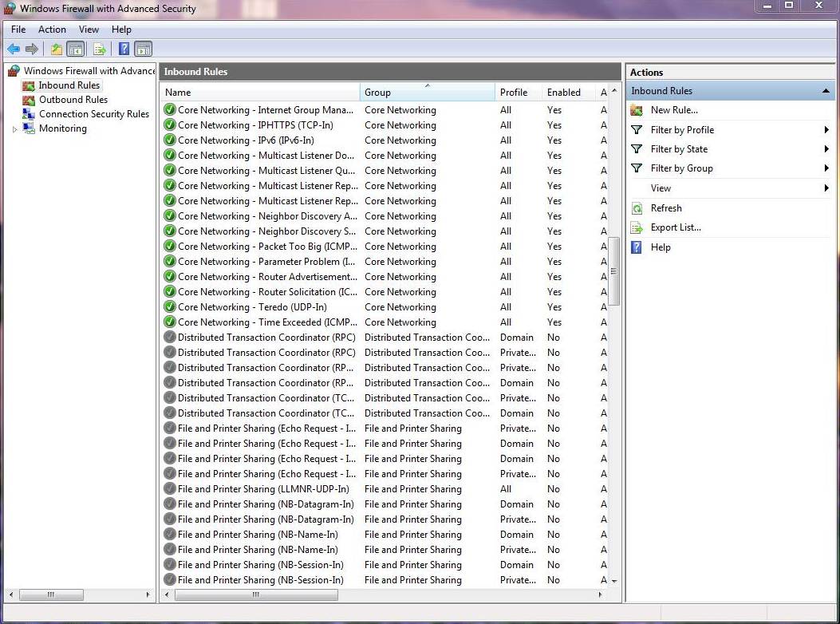The width and height of the screenshot is (840, 624).
Task: Click the Refresh icon in Actions pane
Action: tap(637, 208)
